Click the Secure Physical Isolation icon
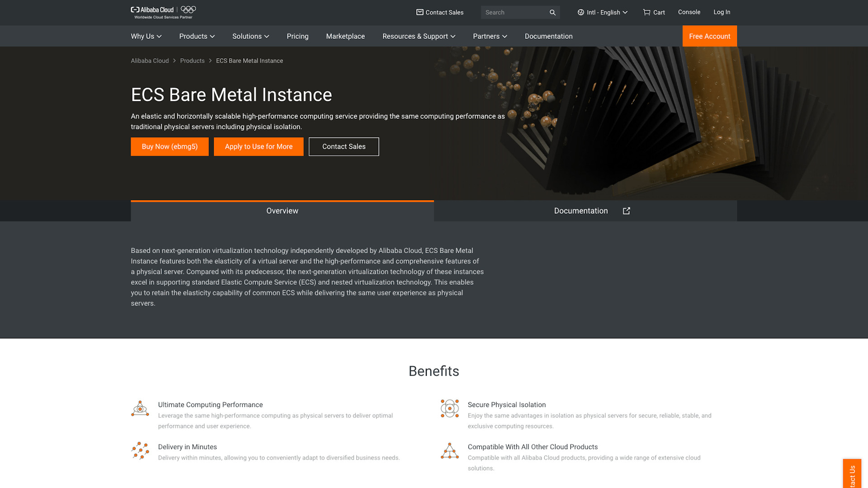Viewport: 868px width, 488px height. pos(449,409)
